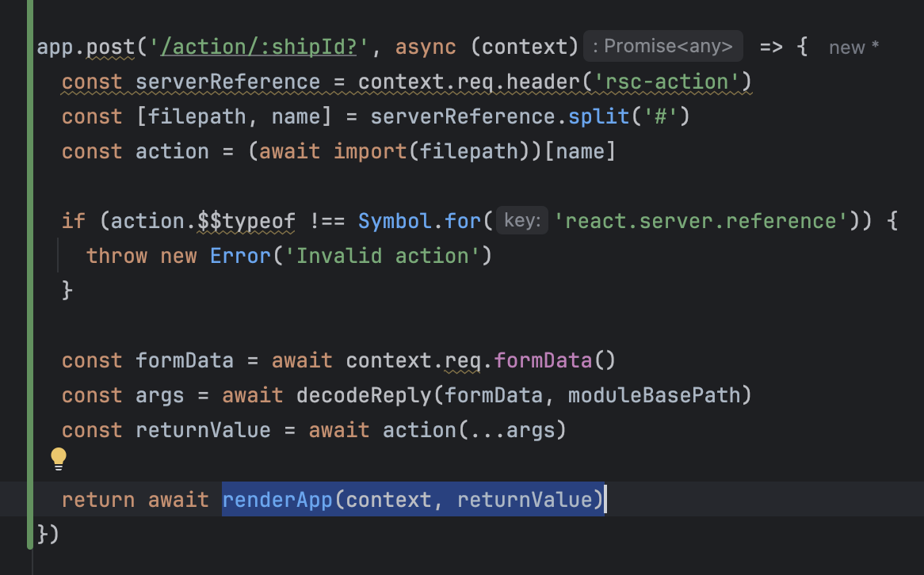924x575 pixels.
Task: Click the $$typeof property
Action: 246,221
